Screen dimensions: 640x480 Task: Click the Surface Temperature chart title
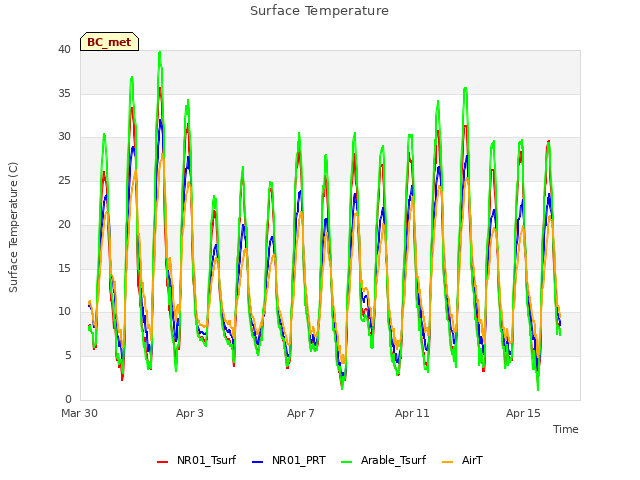click(319, 11)
